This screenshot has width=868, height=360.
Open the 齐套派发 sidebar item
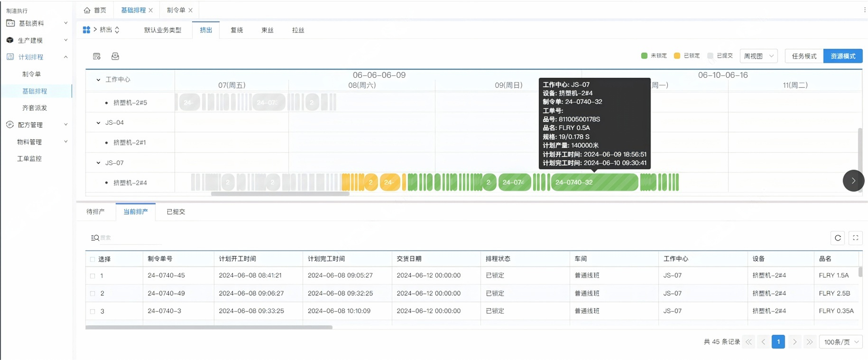click(35, 108)
